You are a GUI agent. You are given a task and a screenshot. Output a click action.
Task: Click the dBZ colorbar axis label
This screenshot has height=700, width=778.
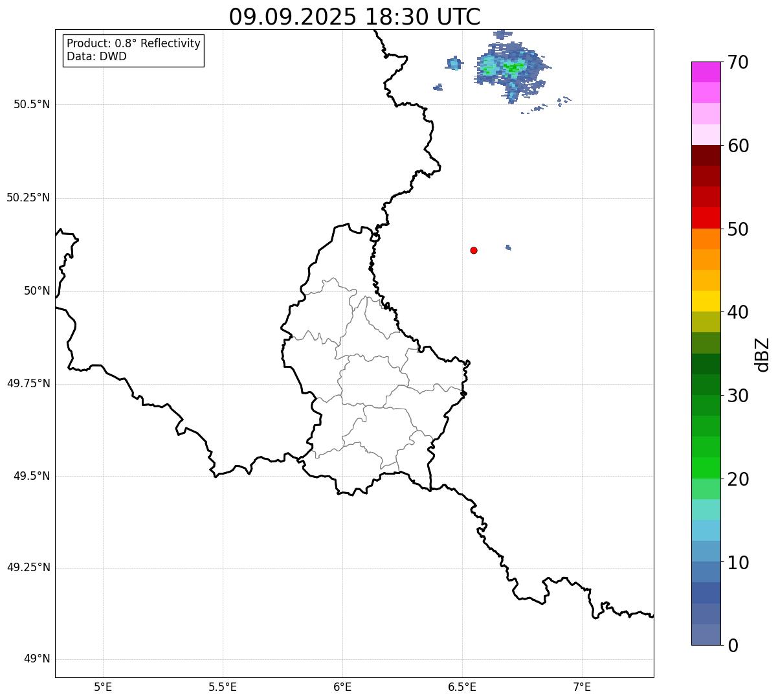(x=762, y=354)
